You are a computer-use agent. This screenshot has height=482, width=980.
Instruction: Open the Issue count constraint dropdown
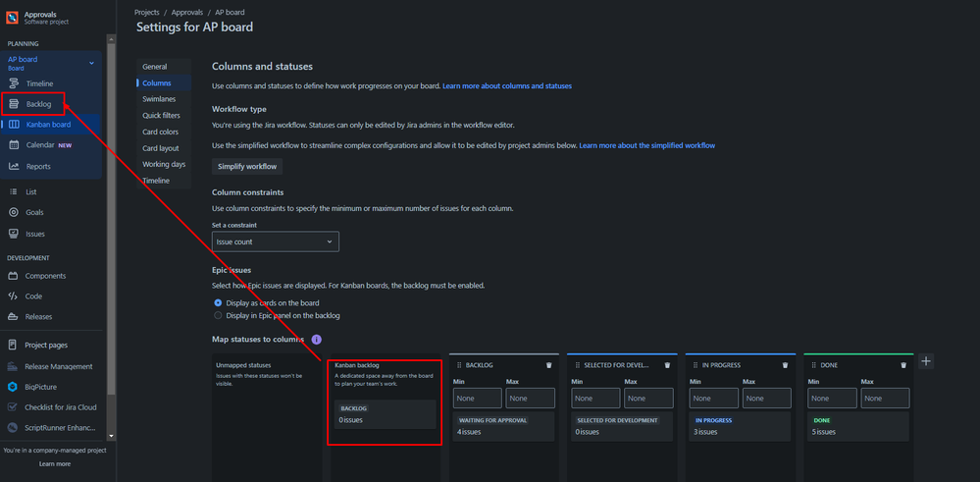point(276,241)
